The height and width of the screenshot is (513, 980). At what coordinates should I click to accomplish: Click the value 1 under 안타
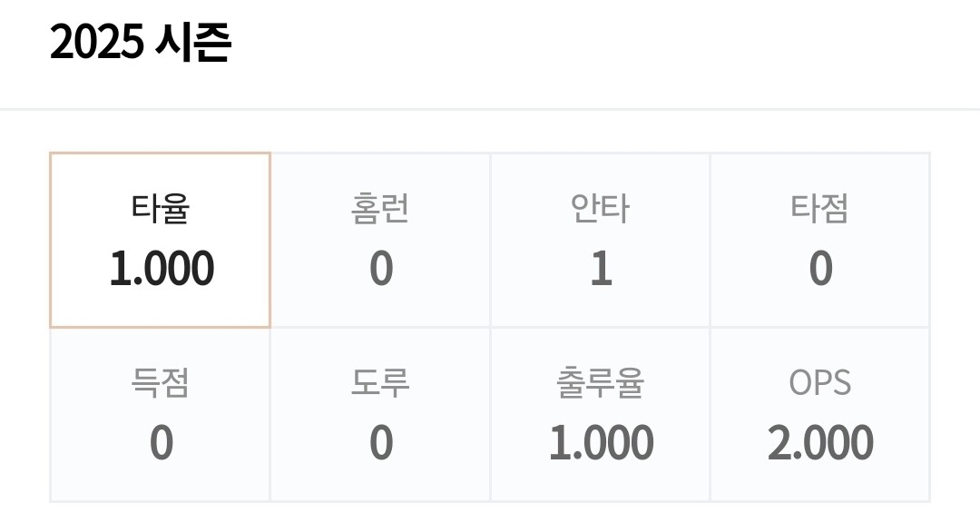point(602,269)
